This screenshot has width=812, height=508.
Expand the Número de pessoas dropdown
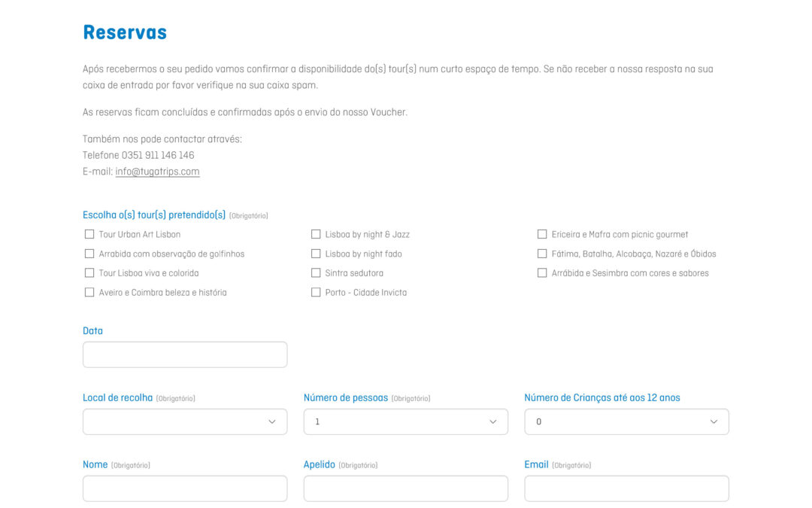pyautogui.click(x=405, y=421)
